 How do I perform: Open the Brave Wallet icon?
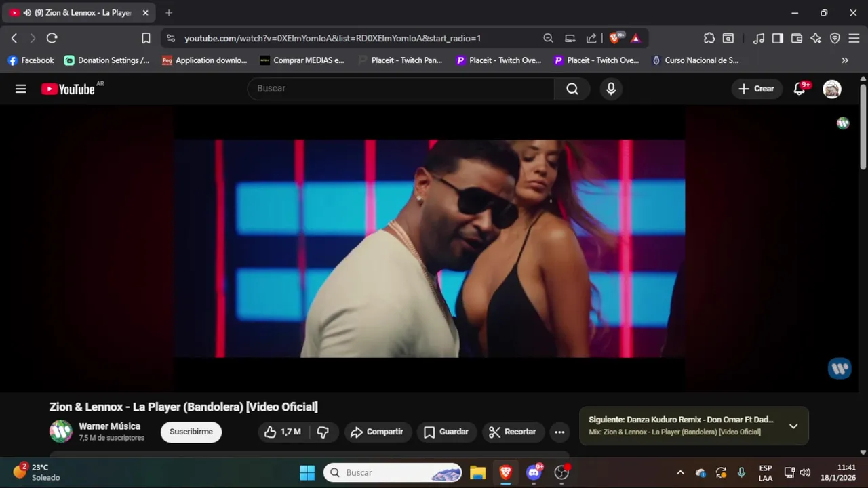click(x=797, y=39)
